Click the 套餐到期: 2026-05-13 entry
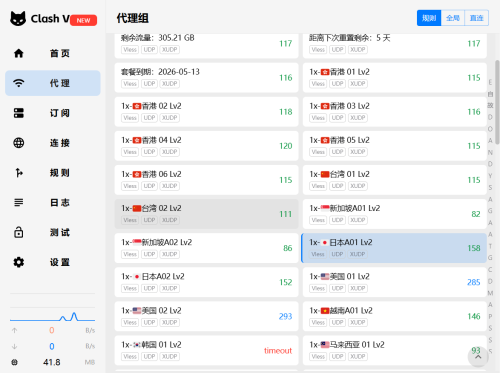This screenshot has height=373, width=500. tap(206, 78)
